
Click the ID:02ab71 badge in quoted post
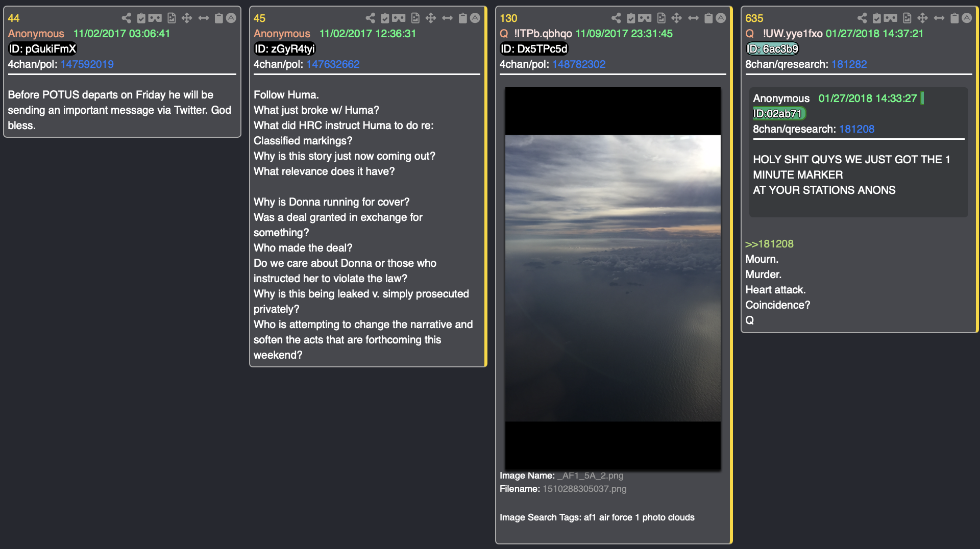779,114
